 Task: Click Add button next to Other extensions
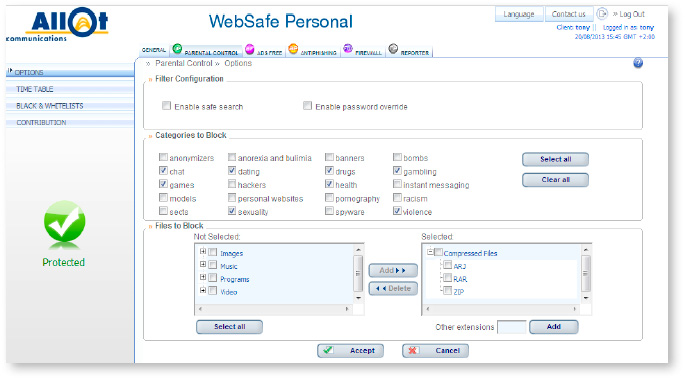(554, 326)
